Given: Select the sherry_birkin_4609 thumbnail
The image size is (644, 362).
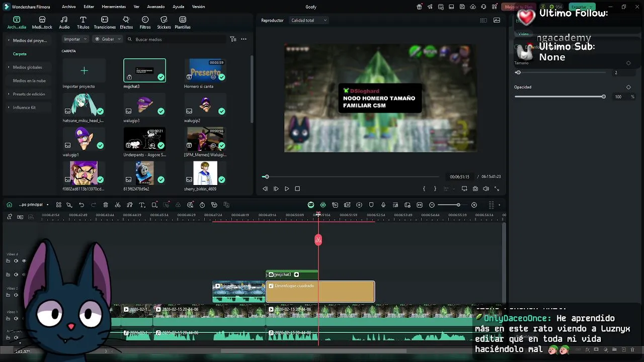Looking at the screenshot, I should [205, 173].
